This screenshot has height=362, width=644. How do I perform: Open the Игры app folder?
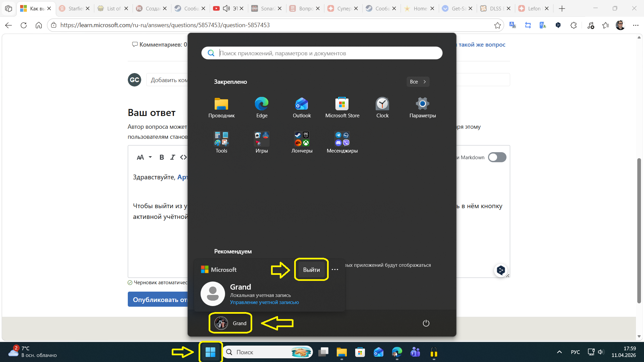pyautogui.click(x=262, y=142)
